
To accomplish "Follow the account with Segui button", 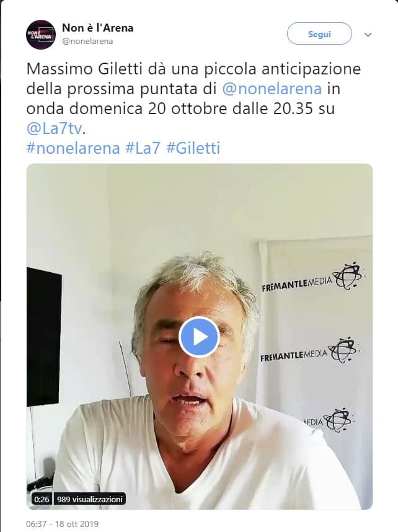I will (319, 34).
